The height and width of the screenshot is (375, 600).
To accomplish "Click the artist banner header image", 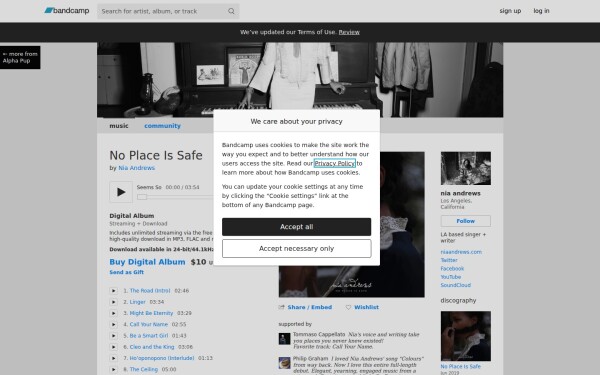I will 300,80.
